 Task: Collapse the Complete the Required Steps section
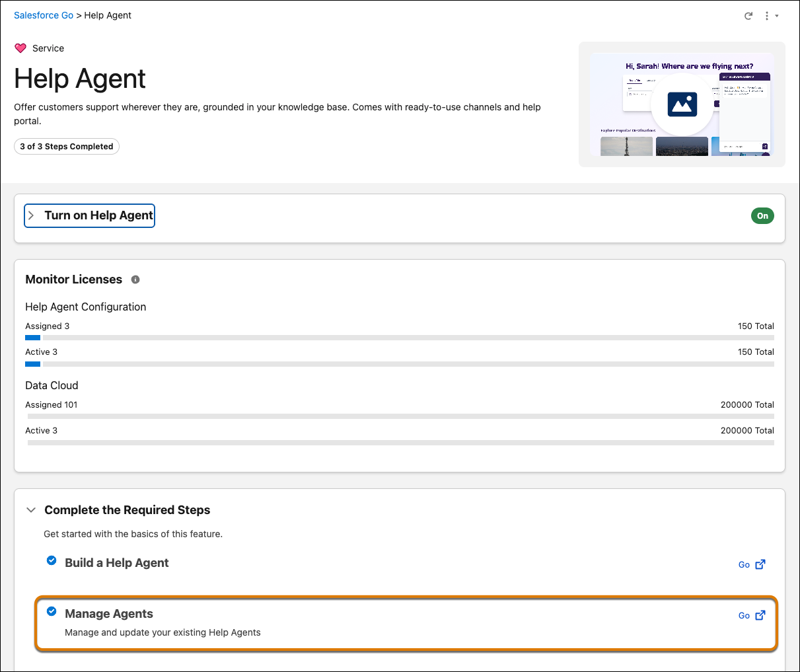pos(31,510)
